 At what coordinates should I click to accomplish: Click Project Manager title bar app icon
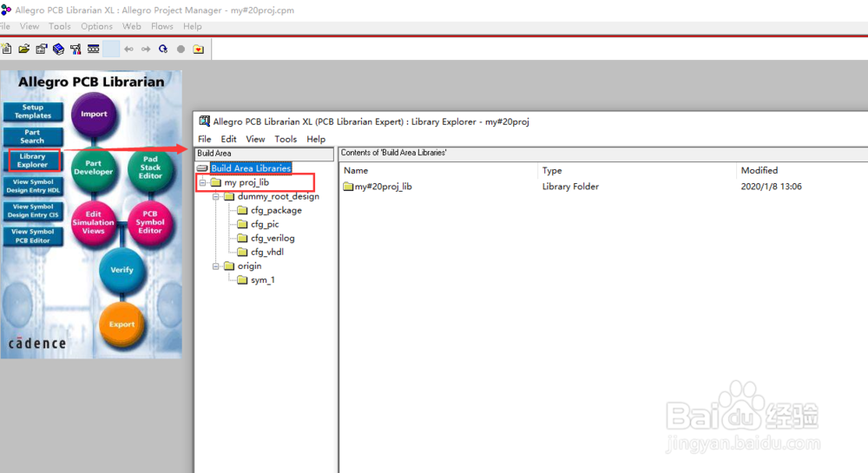6,10
